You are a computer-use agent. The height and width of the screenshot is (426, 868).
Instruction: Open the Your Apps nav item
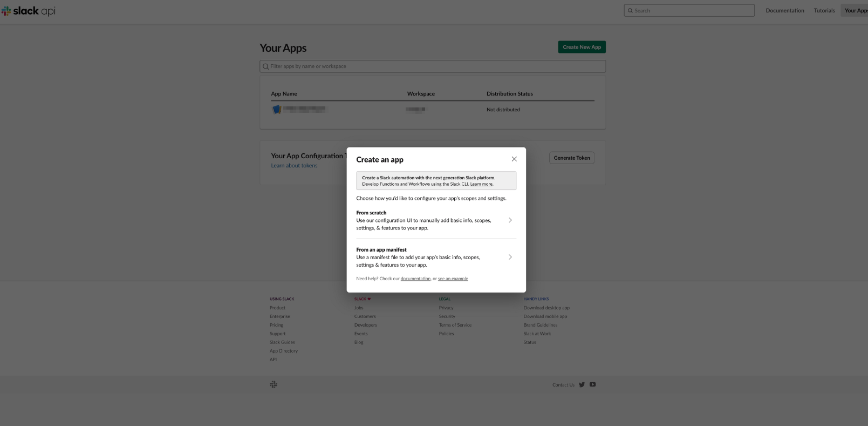tap(856, 10)
